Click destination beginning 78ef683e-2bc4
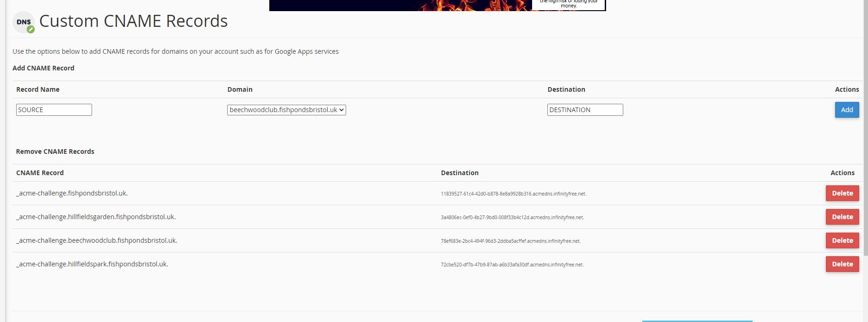868x322 pixels. pyautogui.click(x=511, y=241)
